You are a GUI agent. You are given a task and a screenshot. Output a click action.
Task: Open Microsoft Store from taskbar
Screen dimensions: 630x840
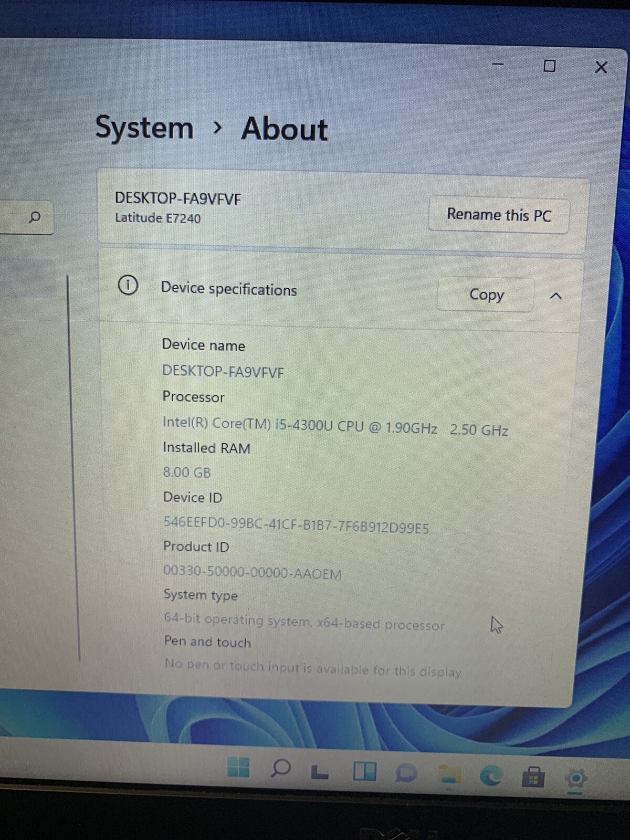[533, 777]
